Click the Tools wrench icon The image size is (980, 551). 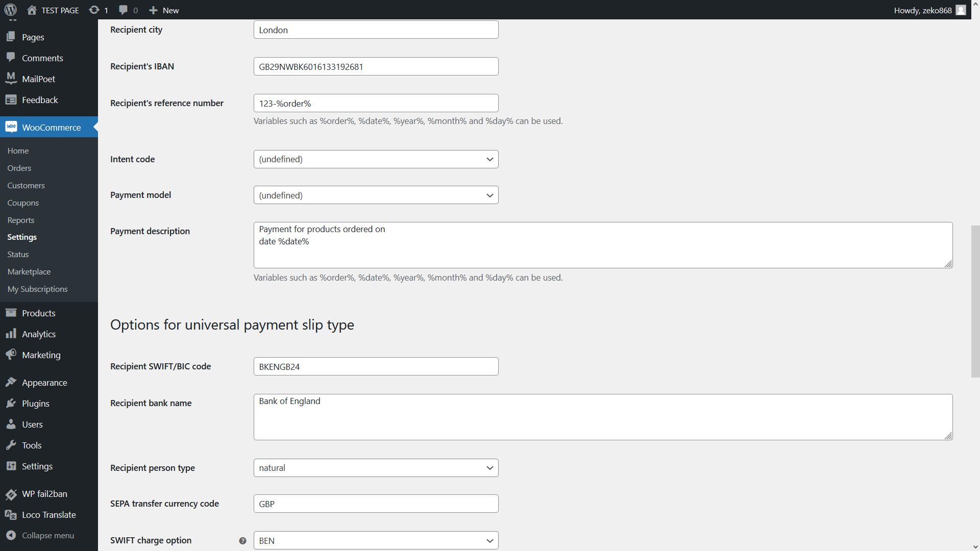(x=11, y=445)
